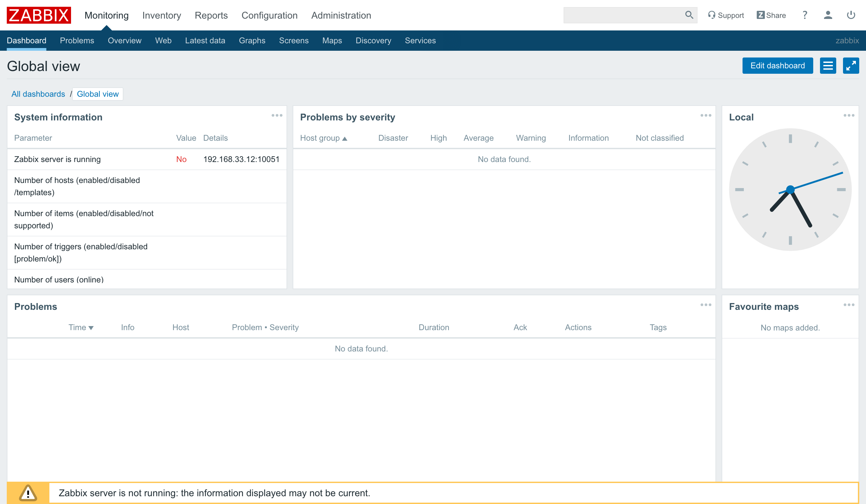Click the Edit dashboard button

(x=777, y=66)
